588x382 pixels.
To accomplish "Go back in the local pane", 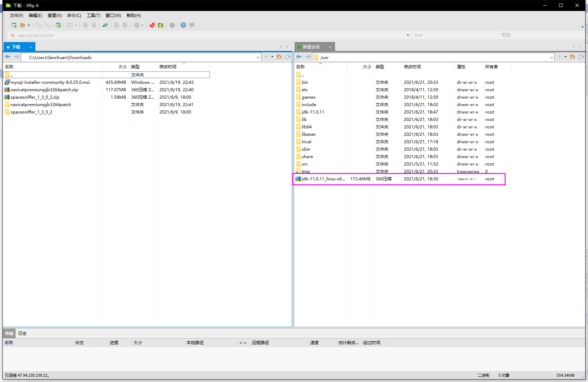I will 8,57.
